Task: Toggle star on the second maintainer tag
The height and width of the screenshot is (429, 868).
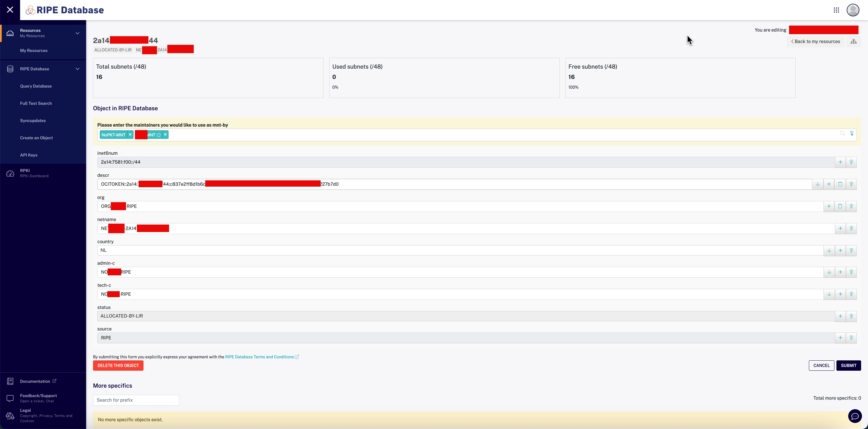Action: [159, 135]
